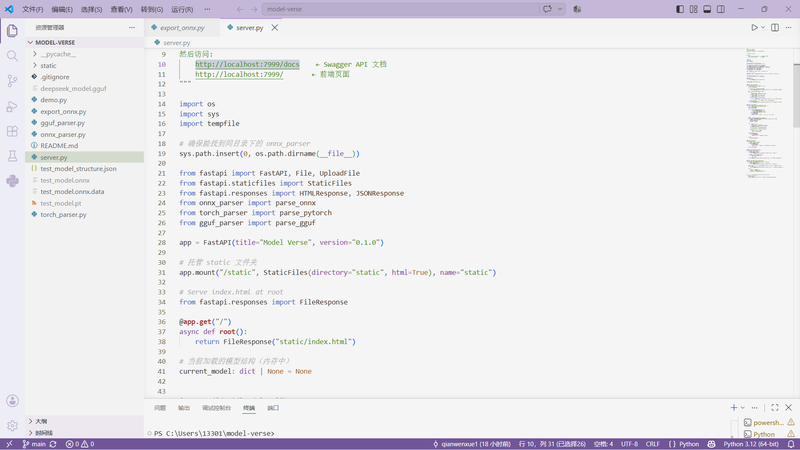Click the main branch in status bar
Viewport: 800px width, 450px height.
[34, 444]
